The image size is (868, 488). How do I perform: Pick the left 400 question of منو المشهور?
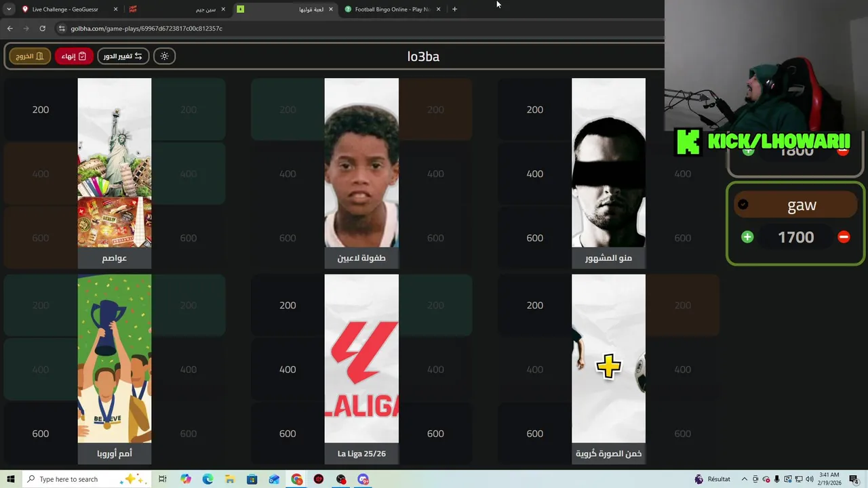[535, 174]
